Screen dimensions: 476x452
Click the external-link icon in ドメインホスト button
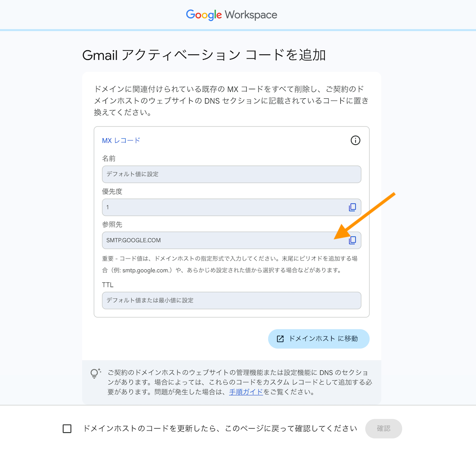[280, 339]
